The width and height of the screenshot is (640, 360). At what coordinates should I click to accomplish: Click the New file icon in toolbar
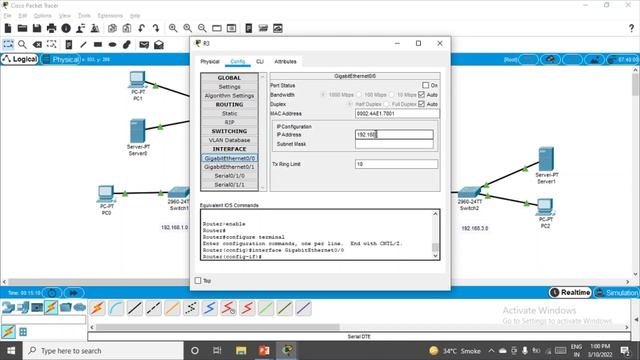click(x=8, y=28)
